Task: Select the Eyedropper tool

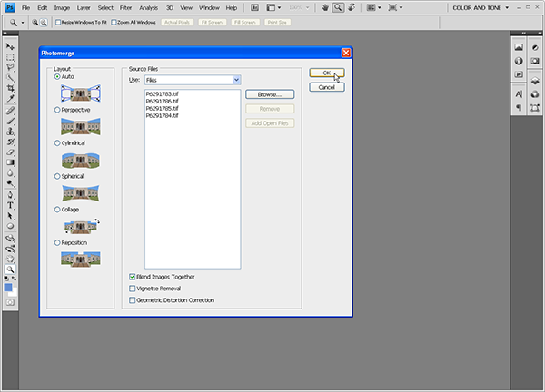Action: [10, 99]
